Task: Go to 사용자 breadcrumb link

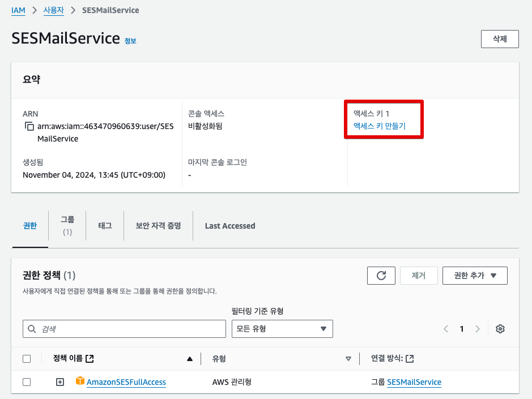Action: 54,10
